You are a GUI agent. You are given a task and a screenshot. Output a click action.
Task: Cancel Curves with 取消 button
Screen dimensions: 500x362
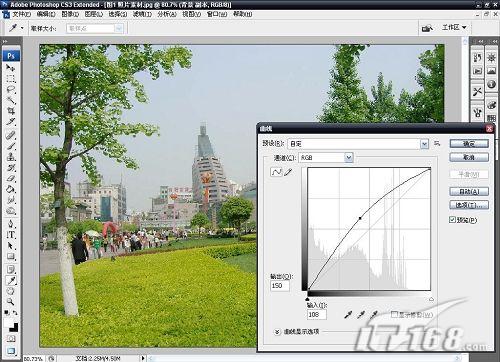tap(469, 157)
